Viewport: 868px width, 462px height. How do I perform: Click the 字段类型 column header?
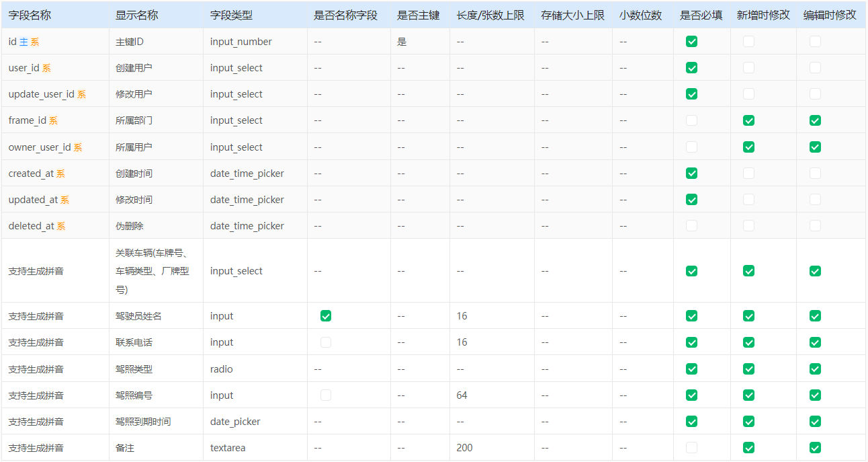[231, 15]
